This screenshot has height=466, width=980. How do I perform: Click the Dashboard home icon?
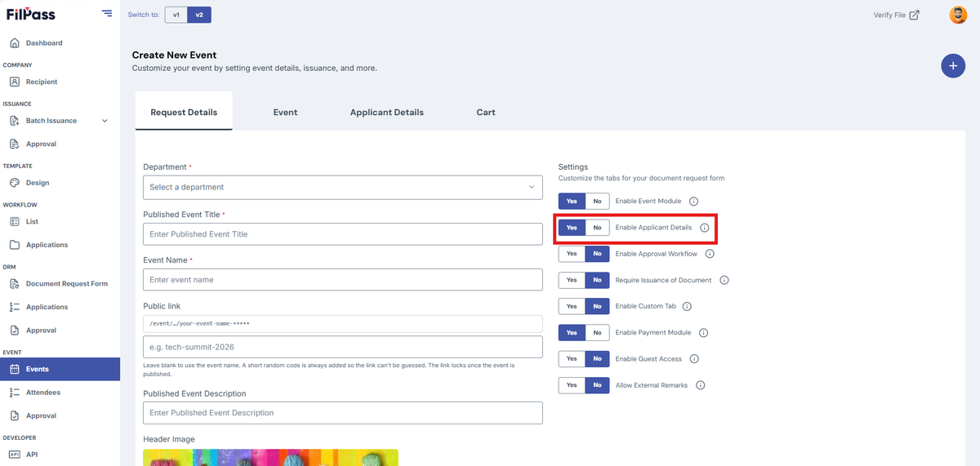pos(15,42)
